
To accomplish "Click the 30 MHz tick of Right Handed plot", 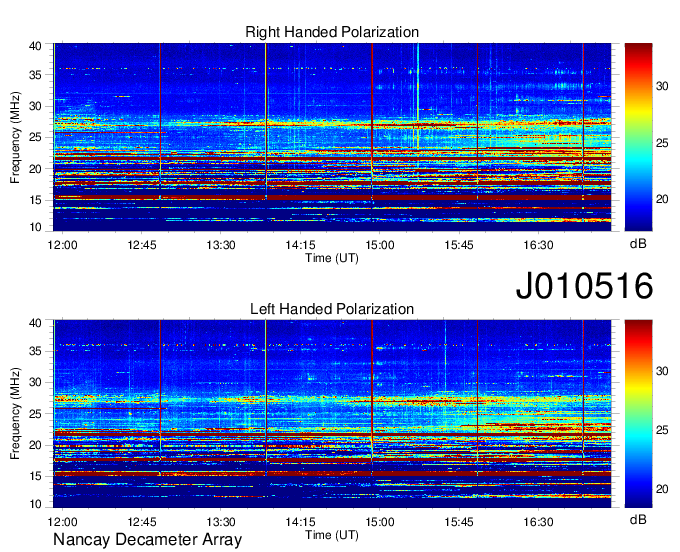I will click(x=35, y=106).
